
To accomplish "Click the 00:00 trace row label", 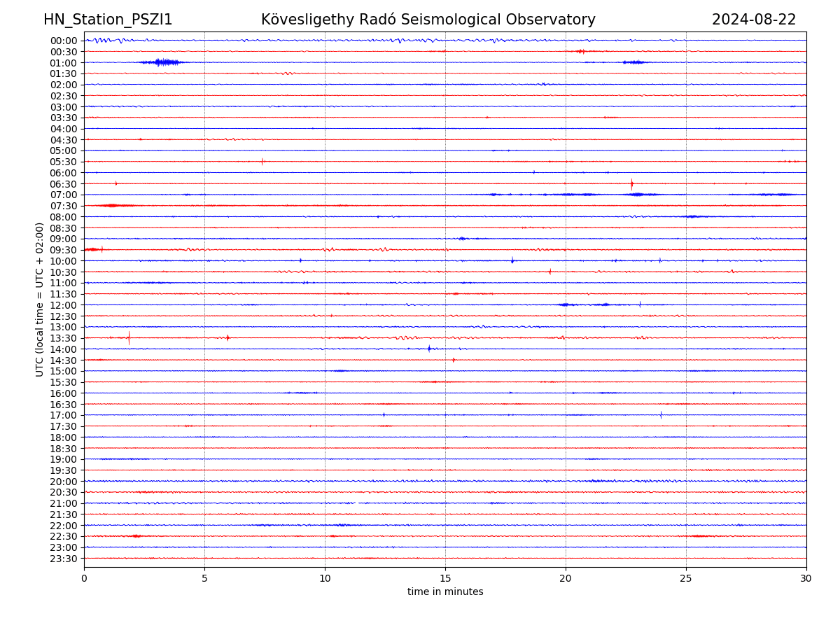I will click(x=64, y=41).
